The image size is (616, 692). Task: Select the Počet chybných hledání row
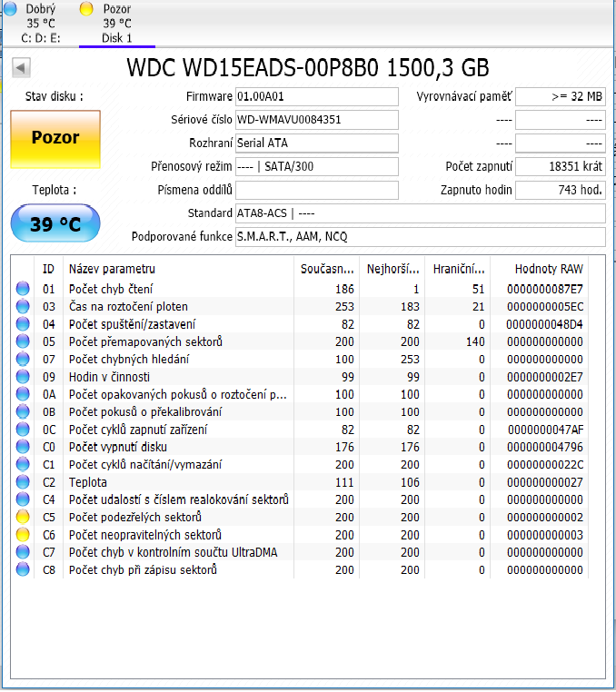[x=300, y=360]
